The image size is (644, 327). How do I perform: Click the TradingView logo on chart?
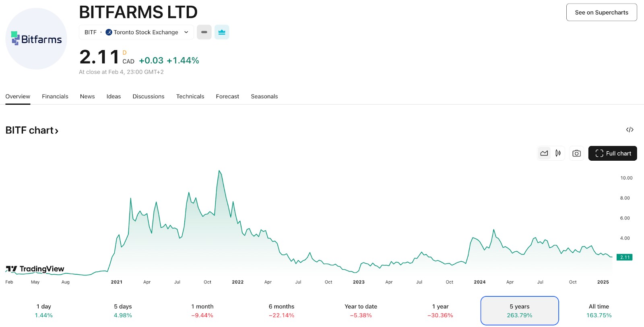click(35, 269)
